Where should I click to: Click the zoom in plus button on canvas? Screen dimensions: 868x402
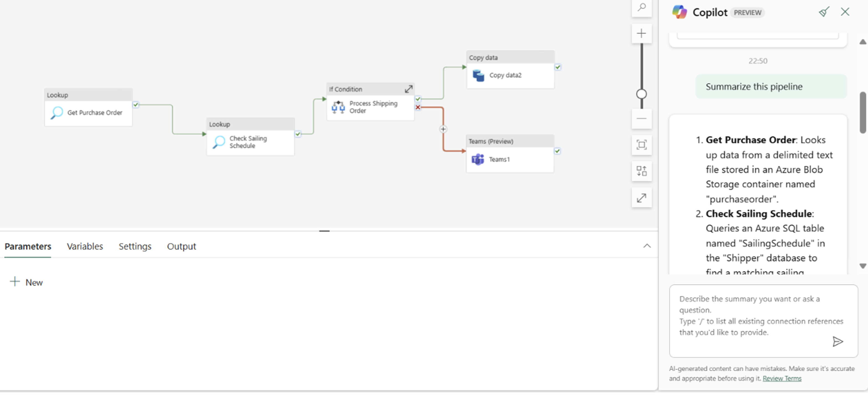tap(642, 34)
